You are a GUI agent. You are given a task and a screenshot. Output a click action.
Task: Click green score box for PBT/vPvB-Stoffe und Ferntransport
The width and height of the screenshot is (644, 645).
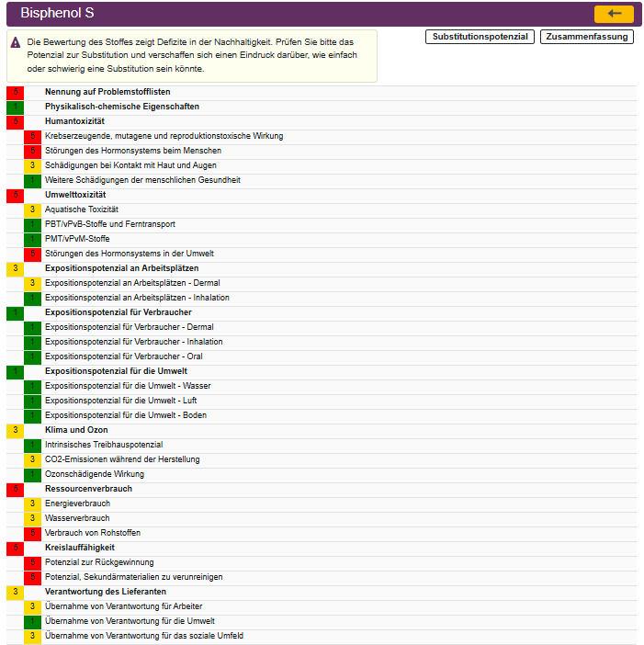pos(32,224)
